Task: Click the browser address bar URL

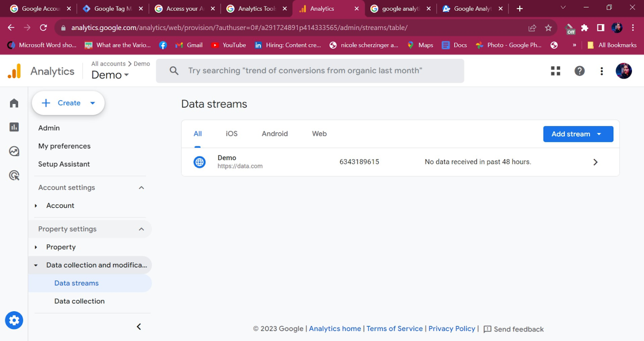Action: tap(240, 28)
